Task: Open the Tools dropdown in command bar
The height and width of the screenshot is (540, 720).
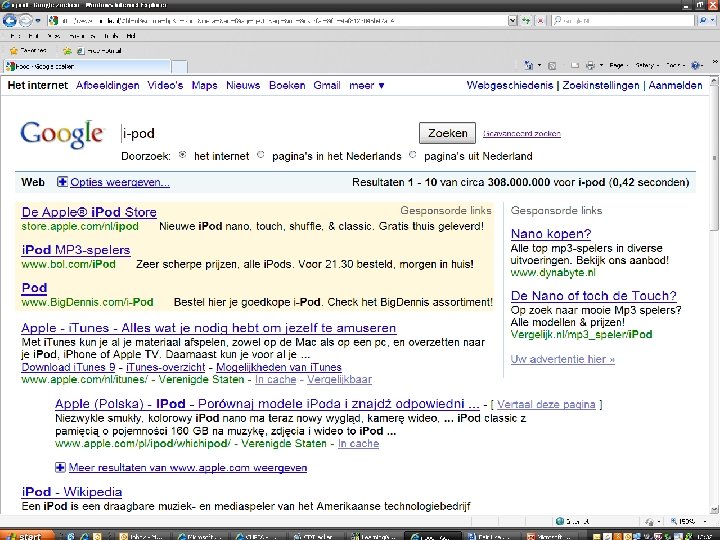Action: click(x=675, y=66)
